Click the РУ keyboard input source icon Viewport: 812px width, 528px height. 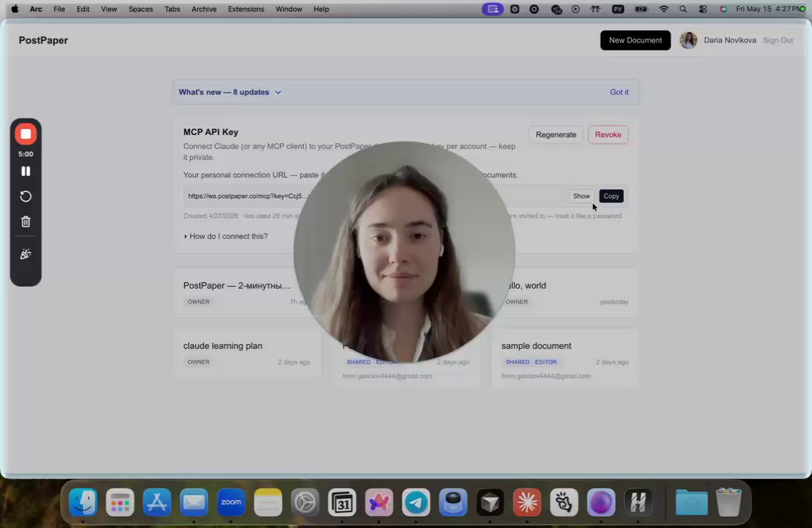click(618, 9)
